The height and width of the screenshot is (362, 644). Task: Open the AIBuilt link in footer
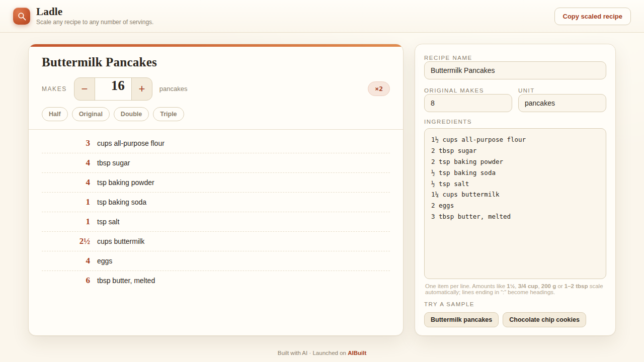click(357, 353)
